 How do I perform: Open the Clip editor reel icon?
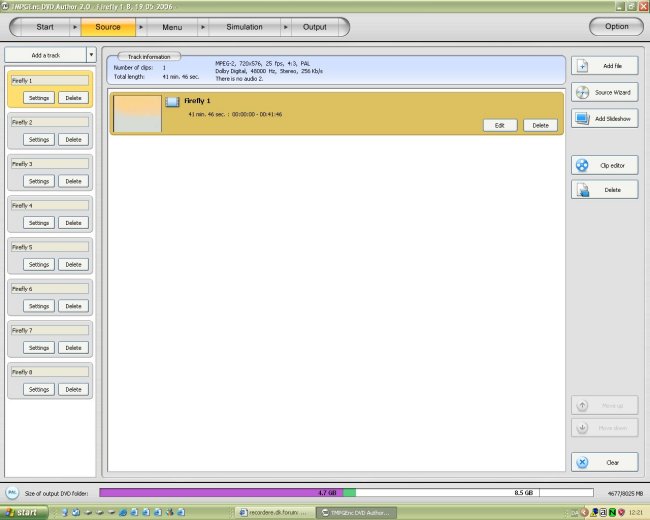pos(582,165)
